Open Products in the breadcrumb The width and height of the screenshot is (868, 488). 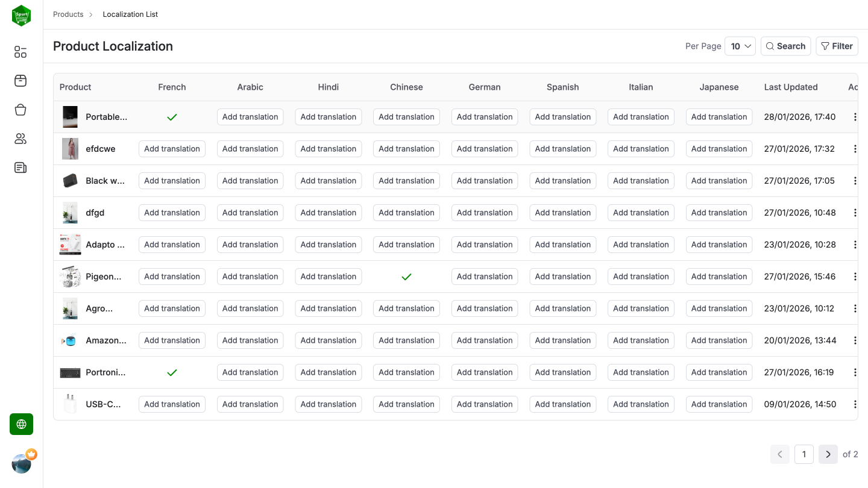(68, 14)
